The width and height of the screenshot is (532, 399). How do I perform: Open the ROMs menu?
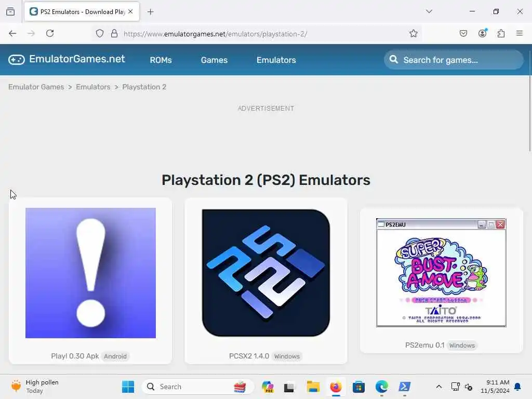pos(161,60)
